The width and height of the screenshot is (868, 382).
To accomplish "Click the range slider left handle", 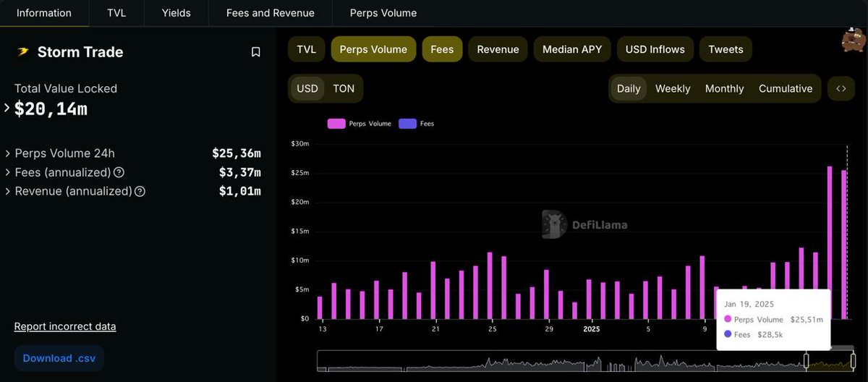I will [x=807, y=360].
